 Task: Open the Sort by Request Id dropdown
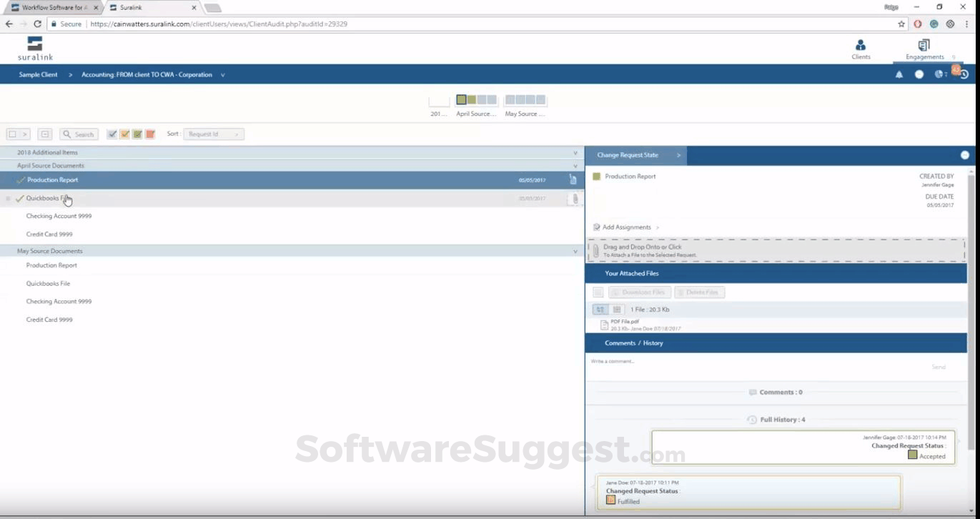tap(212, 134)
